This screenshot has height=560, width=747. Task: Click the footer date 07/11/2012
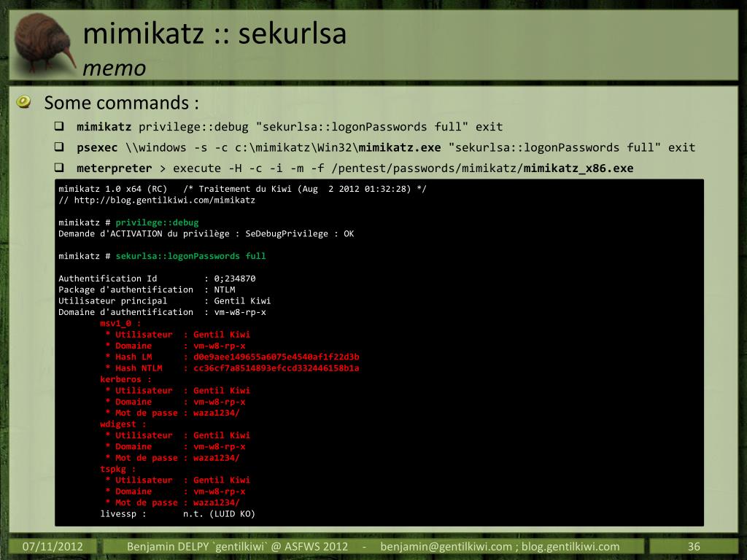coord(53,546)
